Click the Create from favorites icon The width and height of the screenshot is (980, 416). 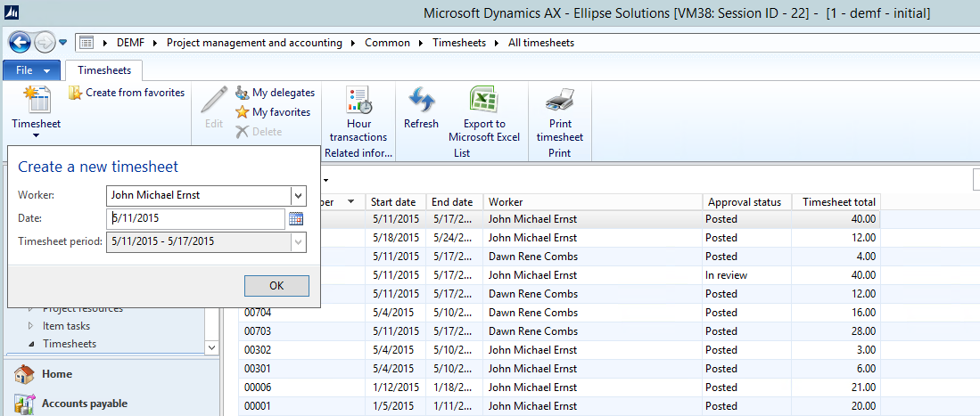pyautogui.click(x=76, y=93)
